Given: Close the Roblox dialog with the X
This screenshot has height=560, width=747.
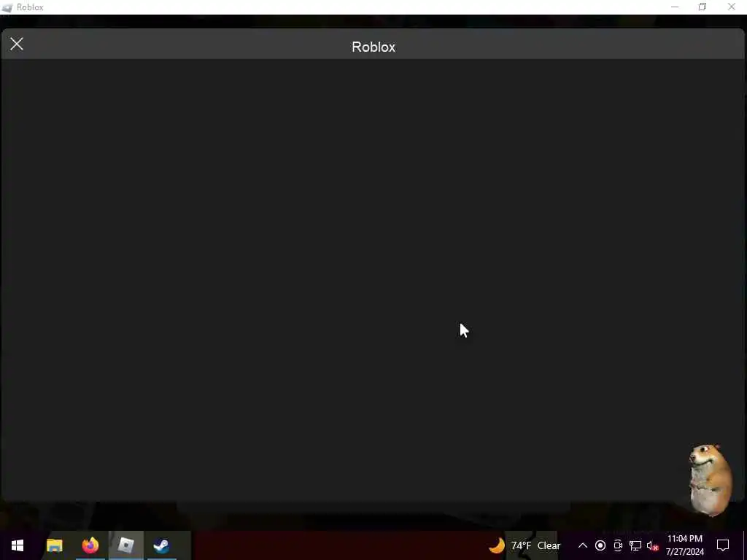Looking at the screenshot, I should (x=17, y=44).
